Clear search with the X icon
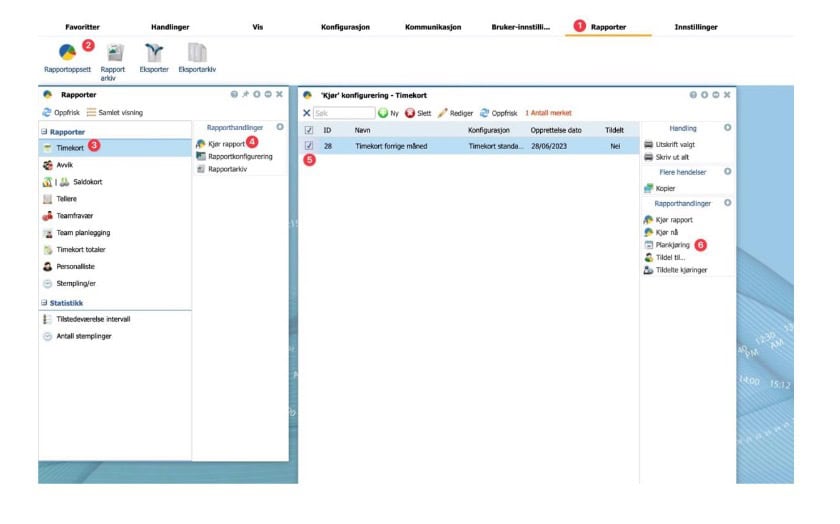 click(x=306, y=113)
